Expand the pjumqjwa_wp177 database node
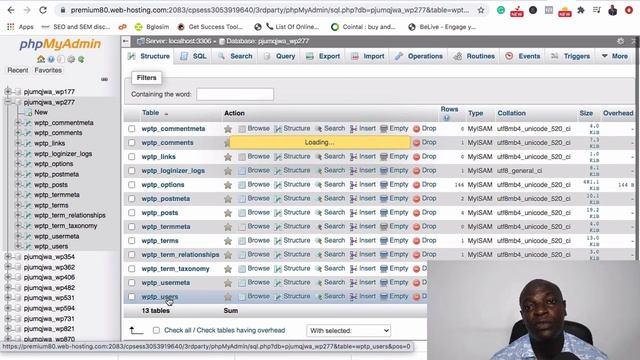640x360 pixels. [8, 91]
